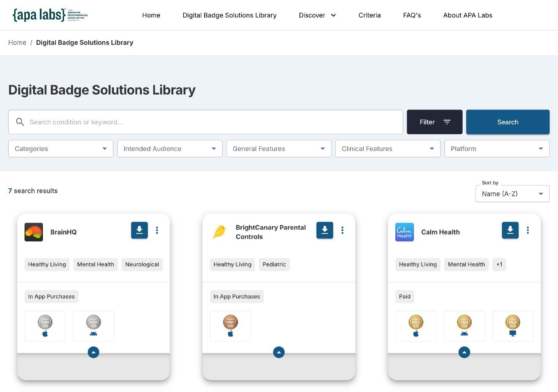Image resolution: width=558 pixels, height=392 pixels.
Task: Click BrainHQ silver Android badge
Action: pyautogui.click(x=94, y=326)
